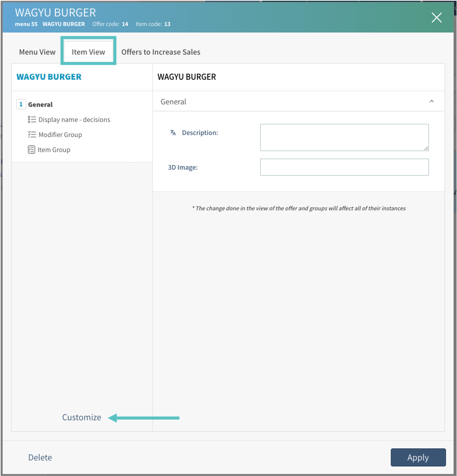Close the Wagyu Burger dialog with X
Screen dimensions: 457x476
point(436,18)
